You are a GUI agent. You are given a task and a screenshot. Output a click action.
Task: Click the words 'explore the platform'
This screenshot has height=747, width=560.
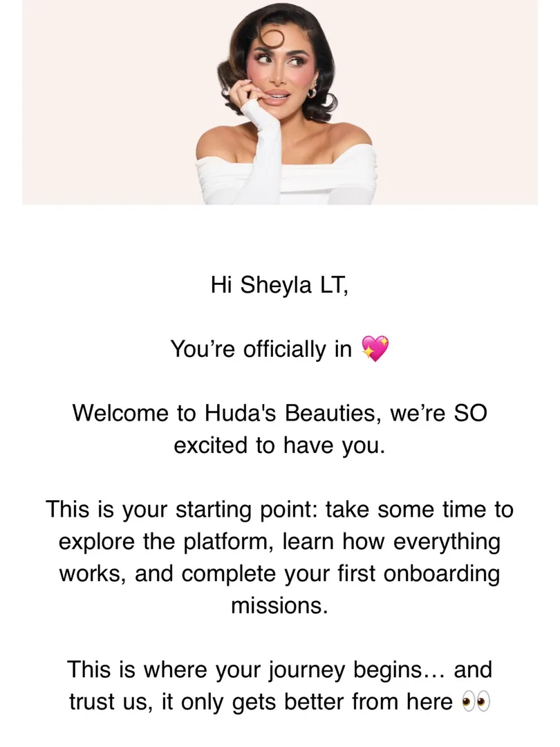(x=165, y=542)
